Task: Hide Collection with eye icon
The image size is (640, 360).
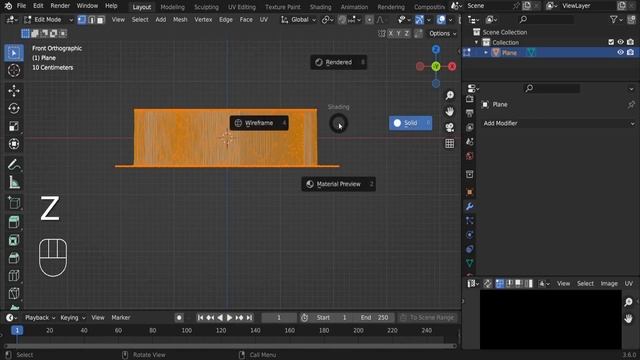Action: click(x=620, y=42)
